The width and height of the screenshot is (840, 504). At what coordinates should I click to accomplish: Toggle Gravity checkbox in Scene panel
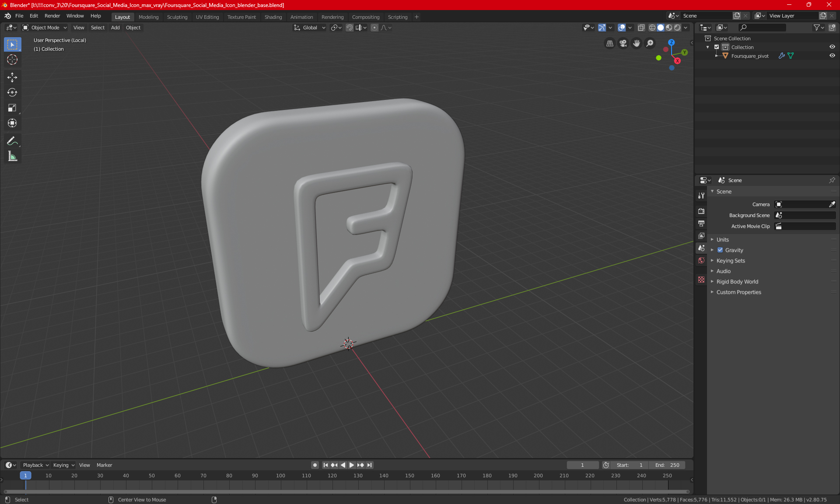tap(720, 250)
